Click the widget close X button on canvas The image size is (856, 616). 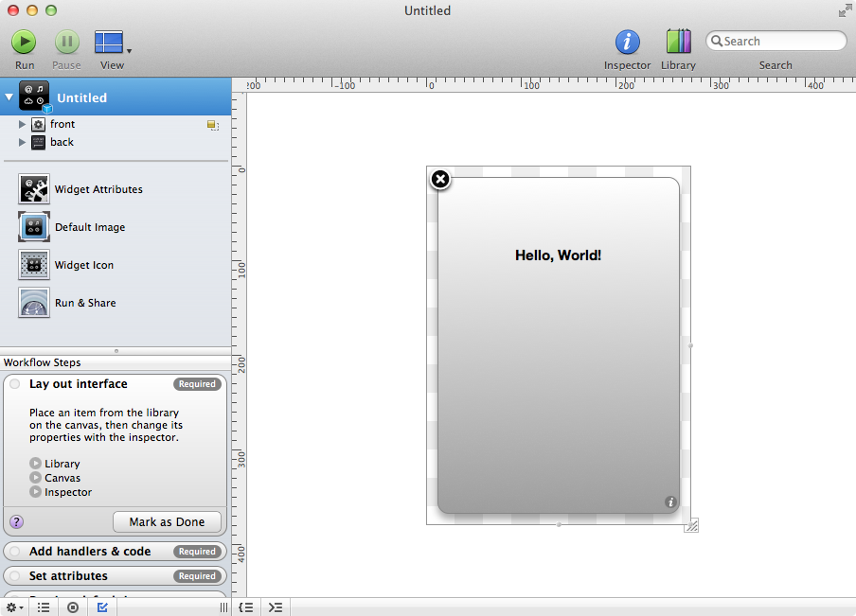coord(440,179)
